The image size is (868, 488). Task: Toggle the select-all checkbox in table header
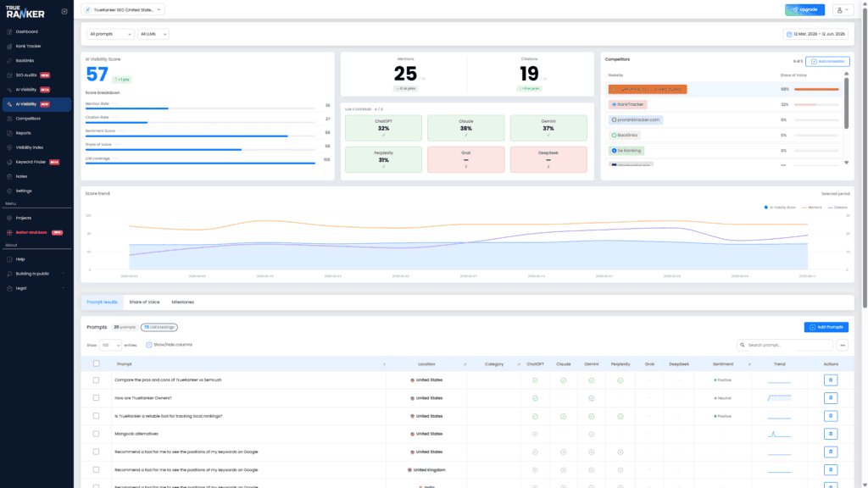pos(97,363)
